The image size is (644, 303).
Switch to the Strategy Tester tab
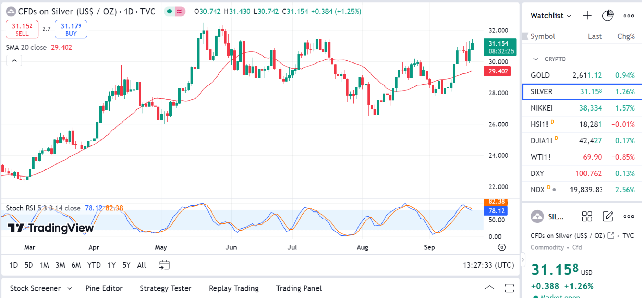(x=166, y=288)
